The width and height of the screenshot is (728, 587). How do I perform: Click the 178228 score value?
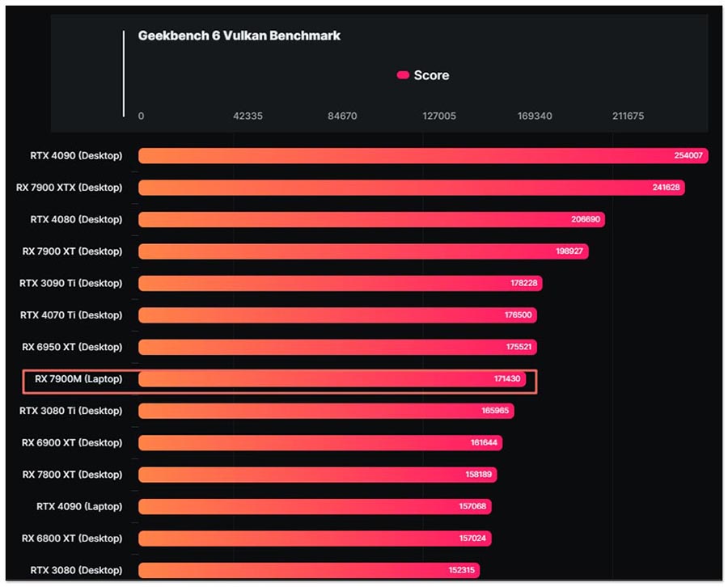pos(523,283)
